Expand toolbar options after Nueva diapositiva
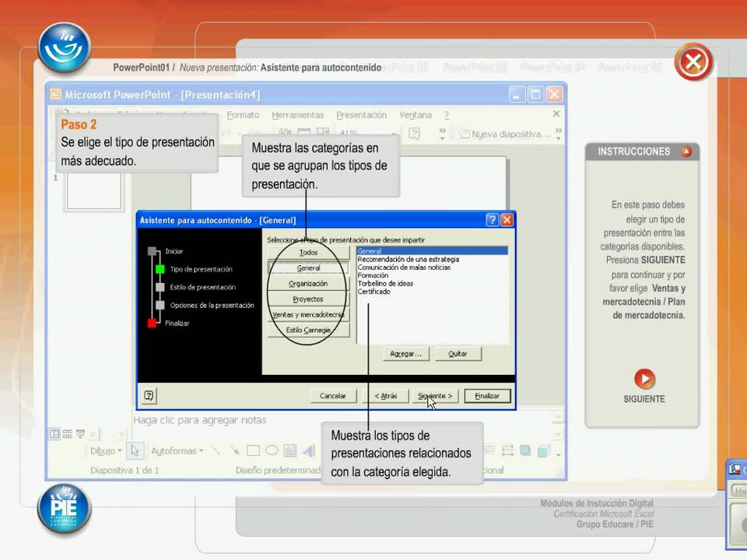 coord(559,134)
